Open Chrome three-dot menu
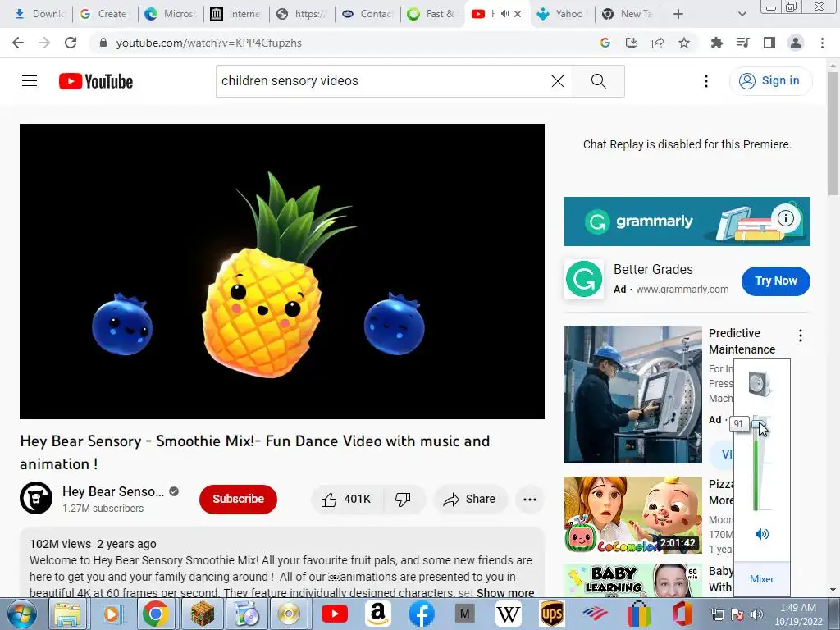840x630 pixels. 822,43
